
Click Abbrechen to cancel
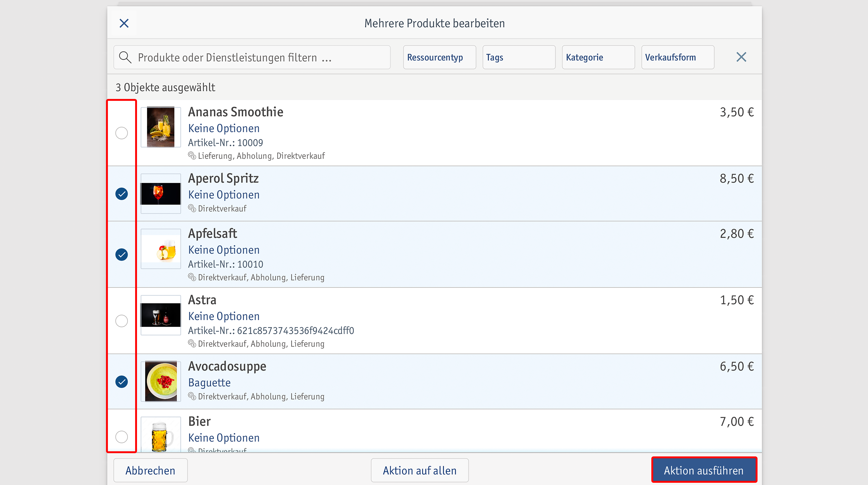point(150,470)
